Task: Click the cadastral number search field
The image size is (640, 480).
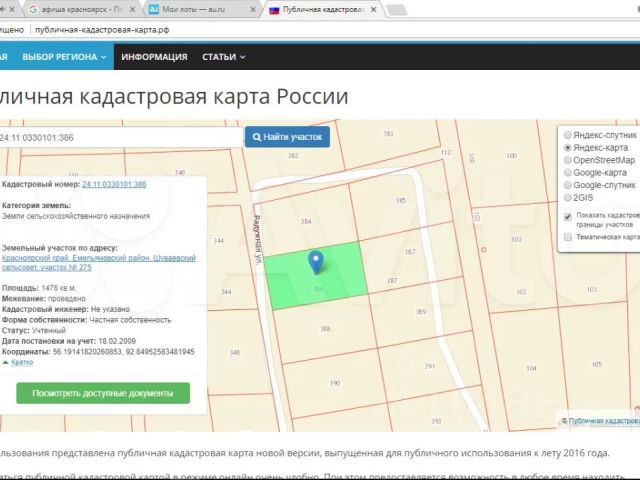Action: 120,137
